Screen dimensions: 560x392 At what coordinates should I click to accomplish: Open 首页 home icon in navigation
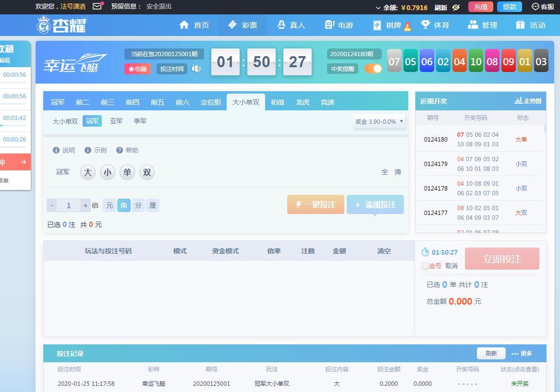pos(184,25)
